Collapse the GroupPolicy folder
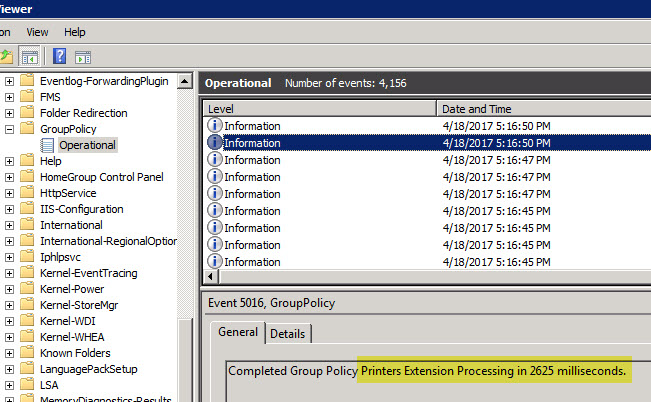Viewport: 651px width, 402px height. [x=9, y=129]
